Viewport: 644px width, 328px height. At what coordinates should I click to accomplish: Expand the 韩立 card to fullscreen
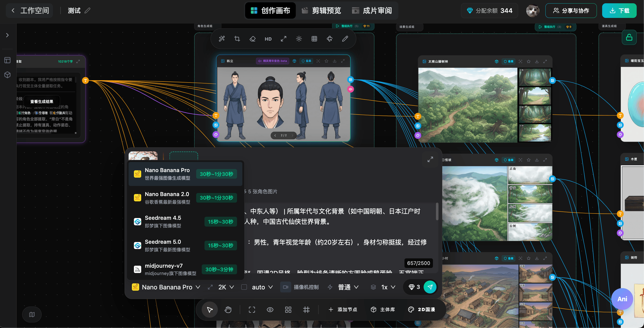(x=343, y=61)
